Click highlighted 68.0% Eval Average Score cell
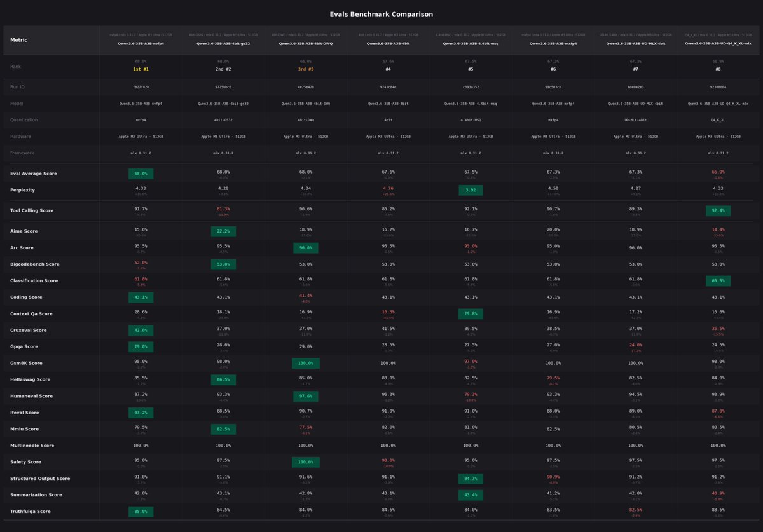Viewport: 763px width, 532px height. click(x=141, y=174)
